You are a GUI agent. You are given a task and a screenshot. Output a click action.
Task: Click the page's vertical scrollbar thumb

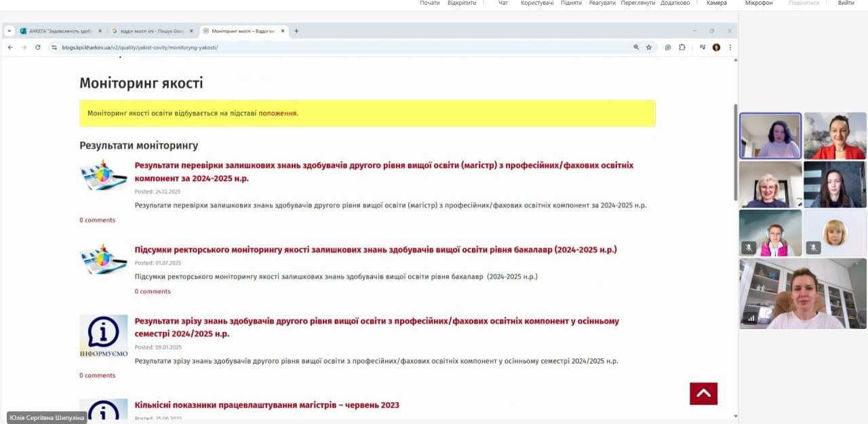(x=735, y=153)
